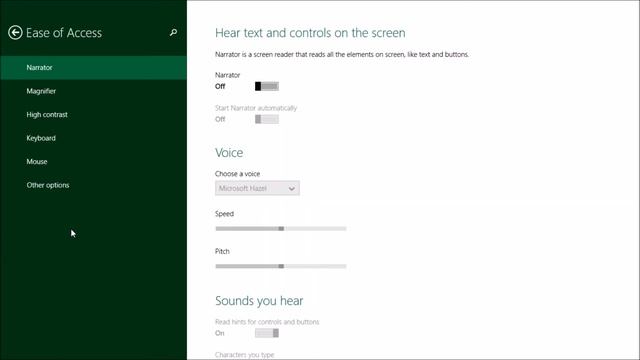Viewport: 640px width, 360px height.
Task: Switch to the Mouse section
Action: click(93, 162)
